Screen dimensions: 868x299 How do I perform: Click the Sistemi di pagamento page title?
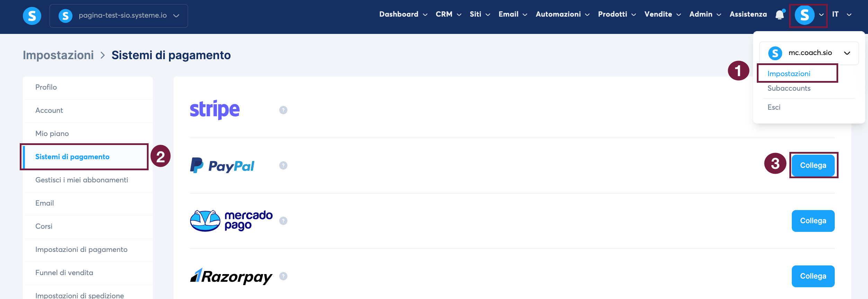(171, 55)
